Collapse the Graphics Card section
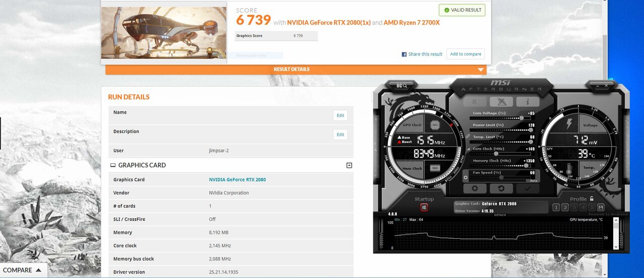The width and height of the screenshot is (644, 278). pos(349,165)
